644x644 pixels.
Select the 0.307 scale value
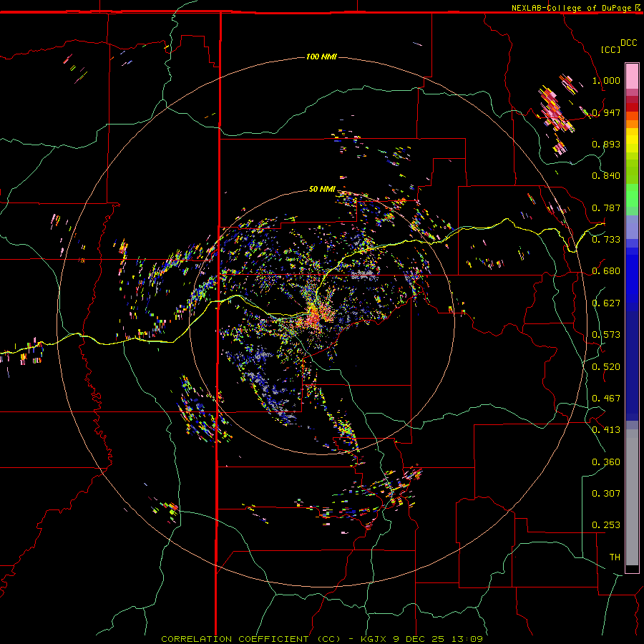(606, 494)
